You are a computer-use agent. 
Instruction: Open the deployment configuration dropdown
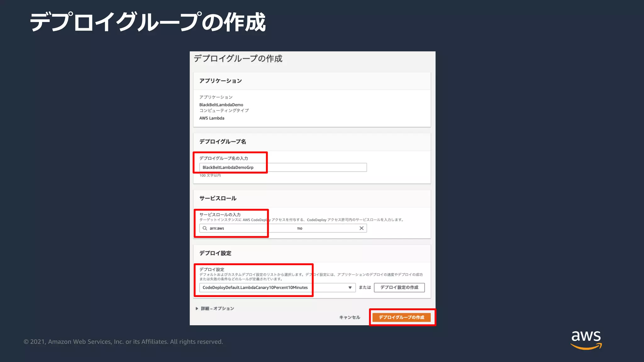coord(277,288)
